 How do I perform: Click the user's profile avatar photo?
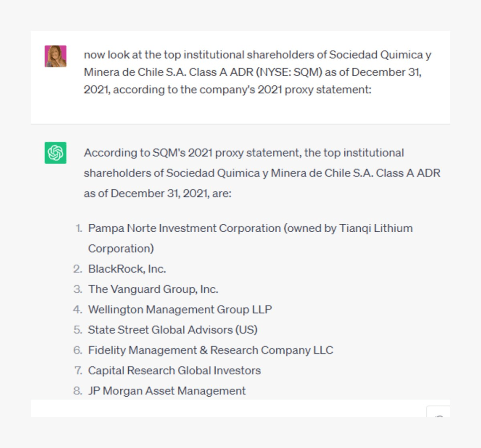click(x=55, y=56)
